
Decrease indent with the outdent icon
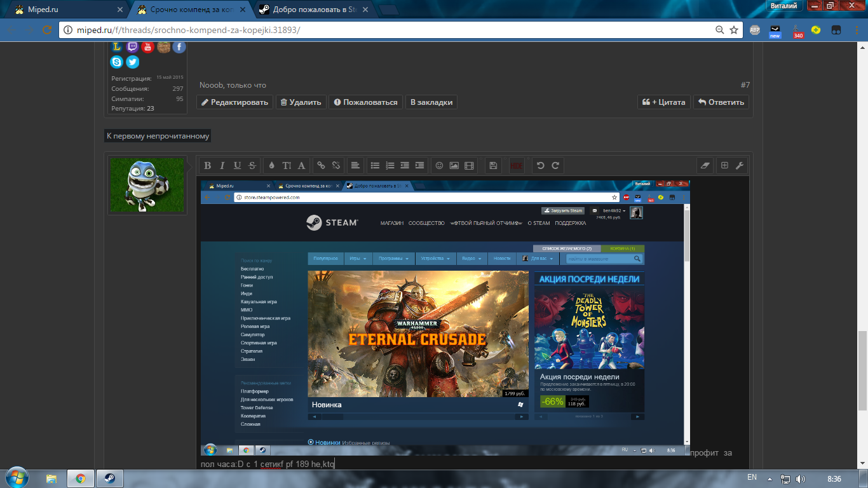pyautogui.click(x=405, y=165)
